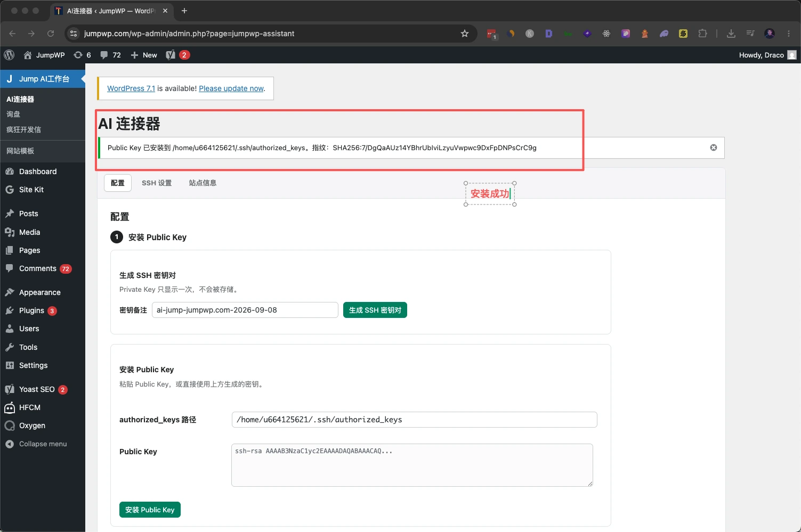Open a new browser tab

pyautogui.click(x=184, y=11)
